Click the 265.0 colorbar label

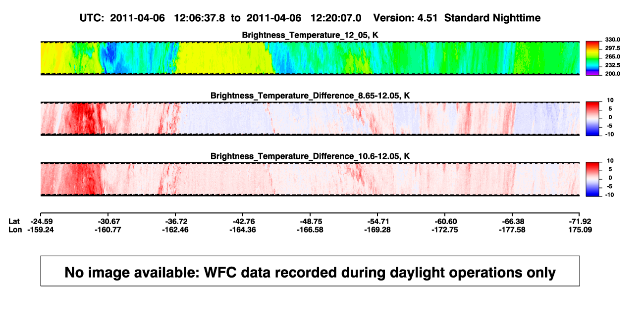coord(612,57)
